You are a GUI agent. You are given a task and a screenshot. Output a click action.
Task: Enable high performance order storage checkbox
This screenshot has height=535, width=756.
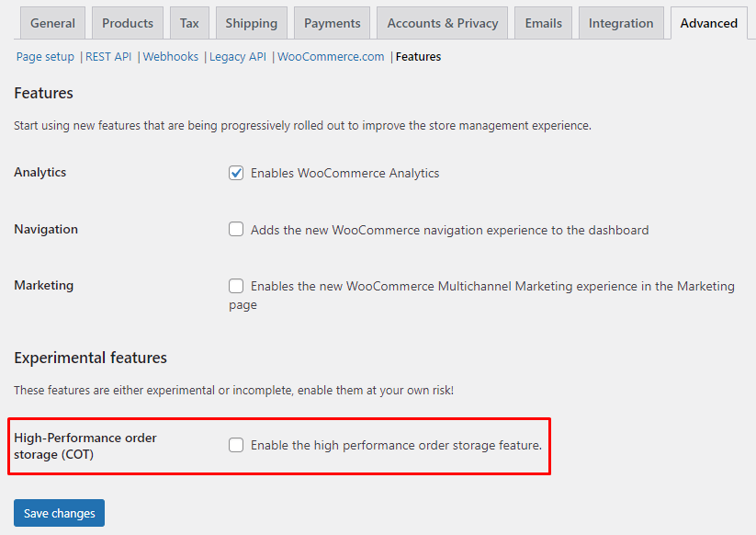236,445
